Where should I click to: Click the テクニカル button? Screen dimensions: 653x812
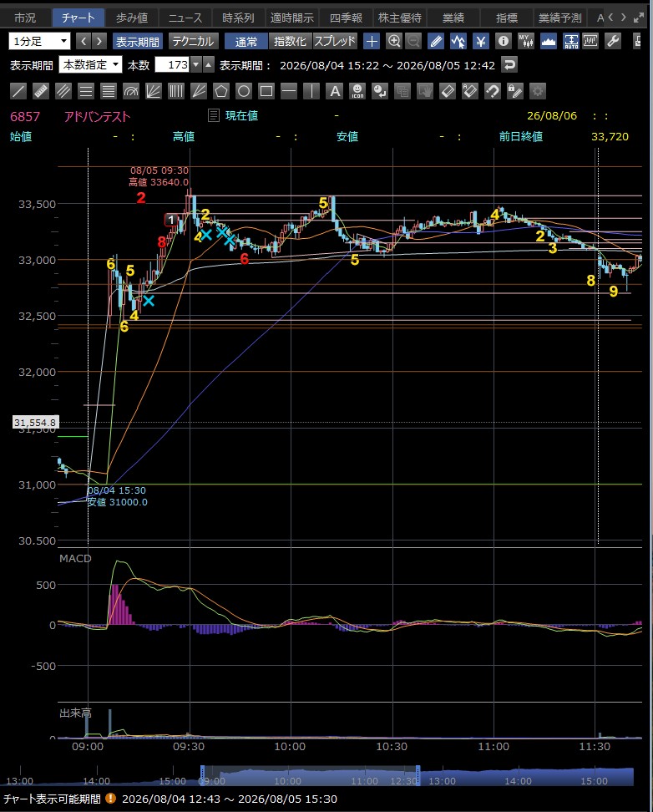(193, 41)
